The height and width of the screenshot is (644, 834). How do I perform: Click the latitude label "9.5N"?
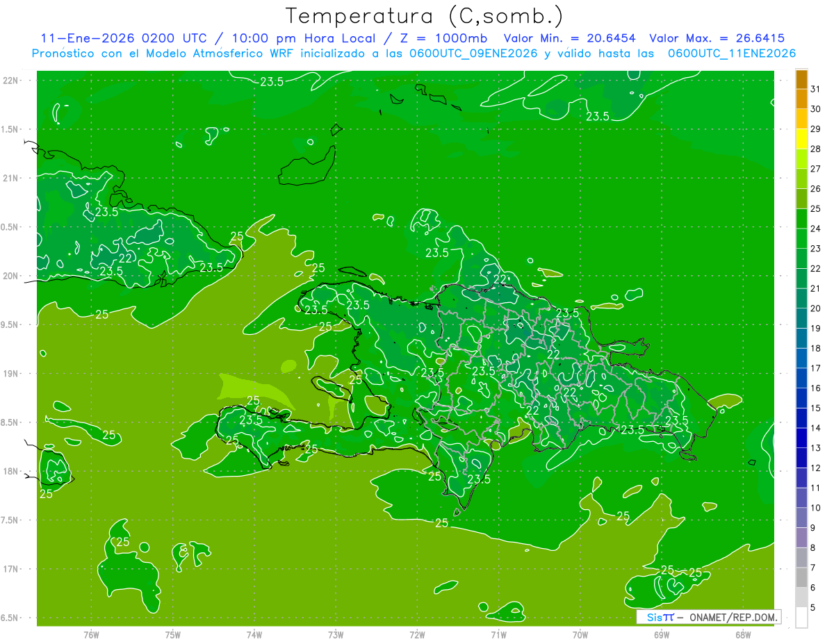10,324
